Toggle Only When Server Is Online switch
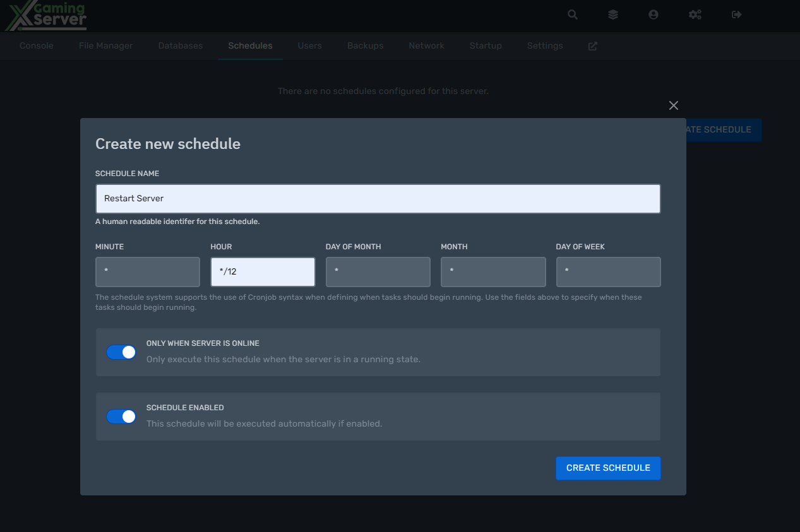 121,352
